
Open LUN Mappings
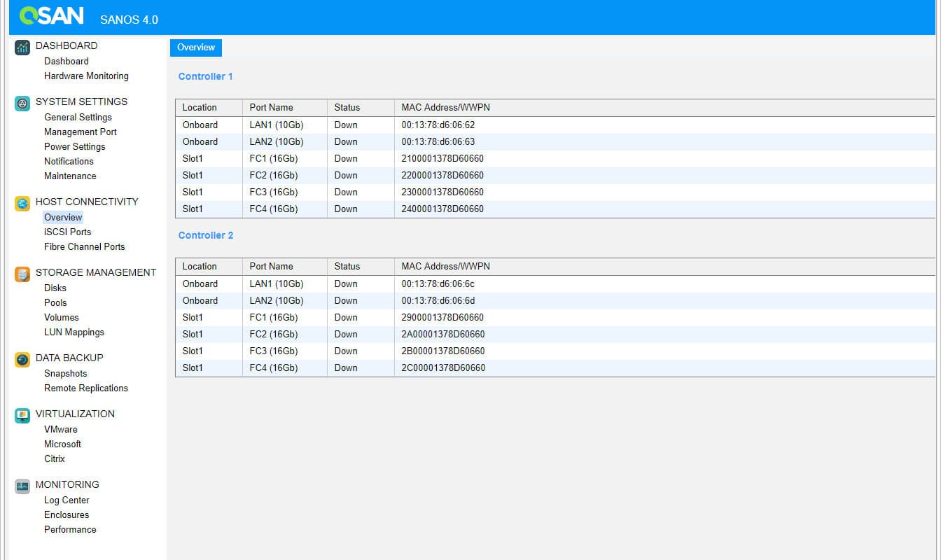74,332
